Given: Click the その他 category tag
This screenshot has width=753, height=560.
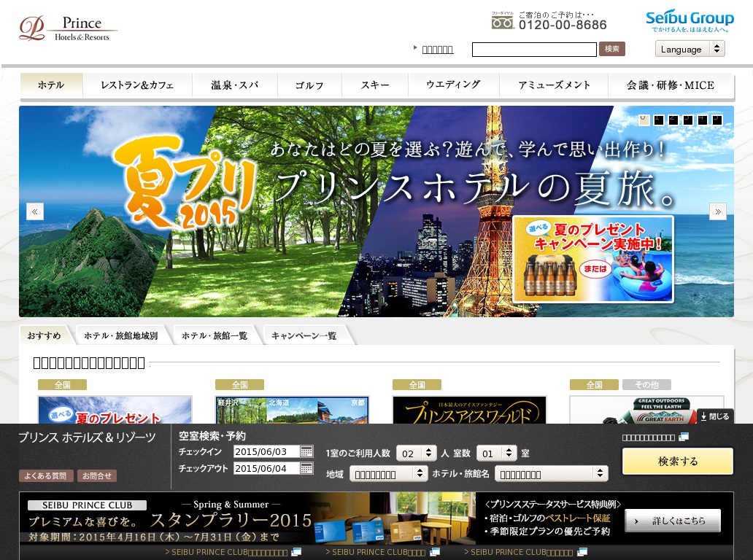Looking at the screenshot, I should [x=646, y=385].
